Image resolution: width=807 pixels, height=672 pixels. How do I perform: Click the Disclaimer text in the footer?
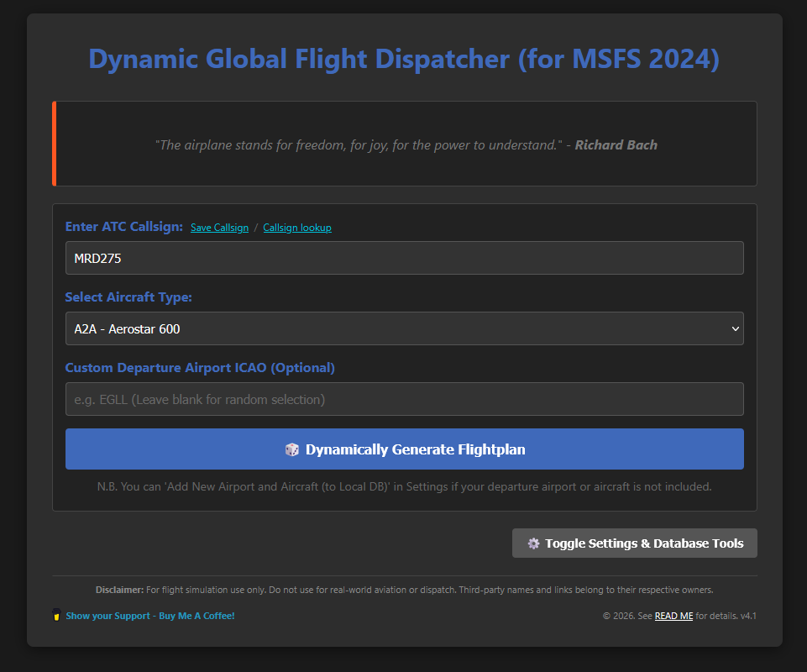coord(405,591)
